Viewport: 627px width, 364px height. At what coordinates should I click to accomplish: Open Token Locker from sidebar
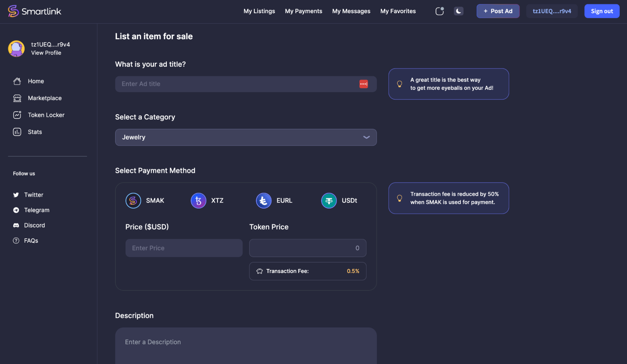point(46,115)
